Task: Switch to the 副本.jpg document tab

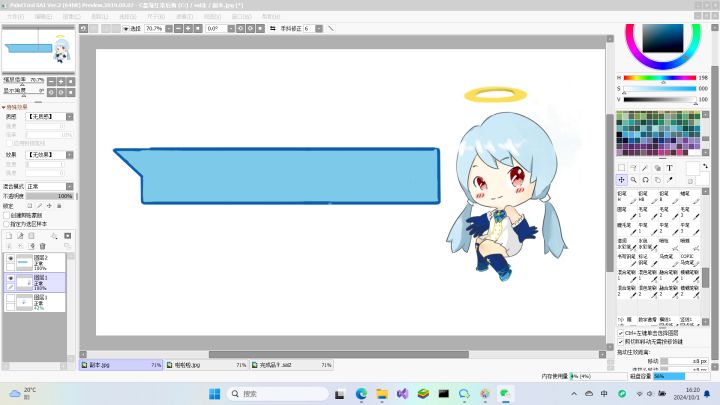Action: tap(121, 365)
